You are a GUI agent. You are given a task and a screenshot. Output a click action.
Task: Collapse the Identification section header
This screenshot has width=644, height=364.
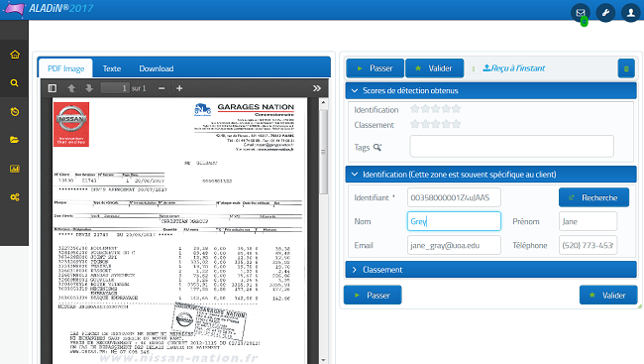pos(490,175)
